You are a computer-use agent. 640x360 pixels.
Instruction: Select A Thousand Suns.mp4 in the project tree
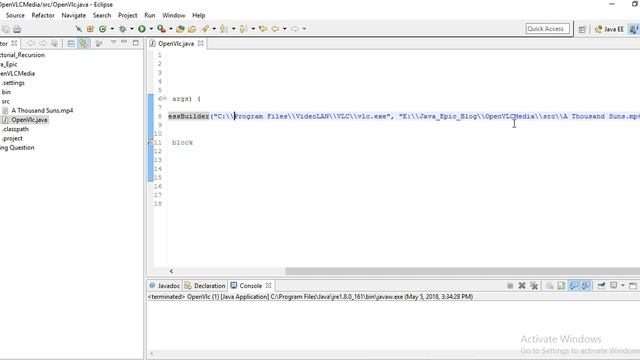(42, 110)
